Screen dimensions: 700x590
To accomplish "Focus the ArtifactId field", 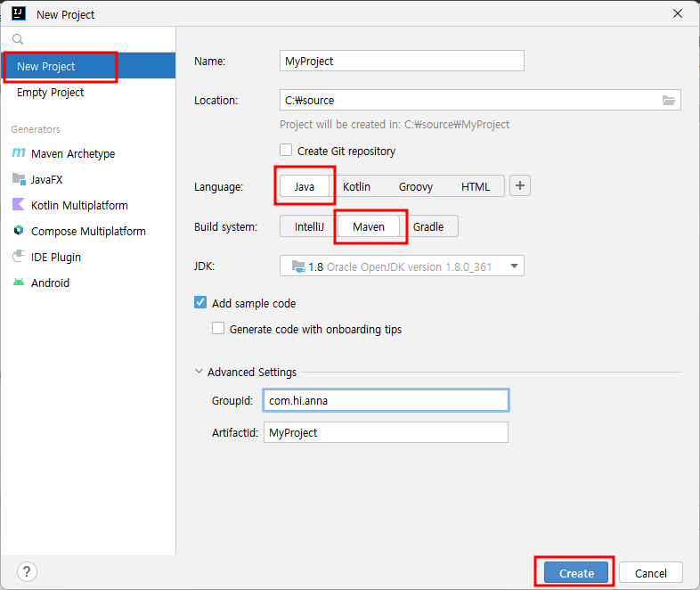I will point(386,432).
